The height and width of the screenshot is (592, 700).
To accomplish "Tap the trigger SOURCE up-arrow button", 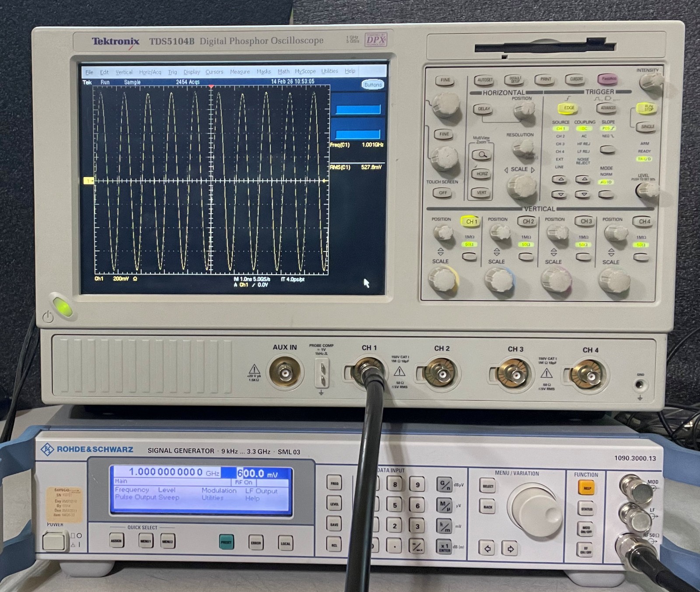I will pos(560,179).
